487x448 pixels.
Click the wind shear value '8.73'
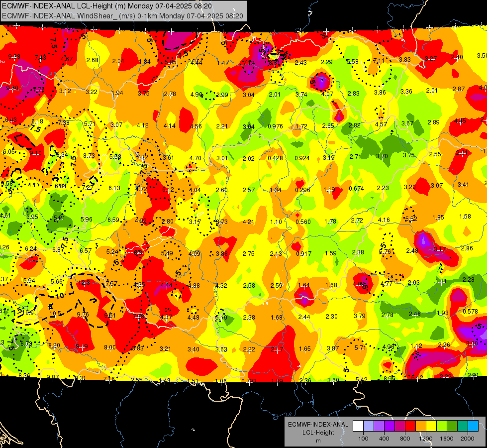[x=89, y=155]
